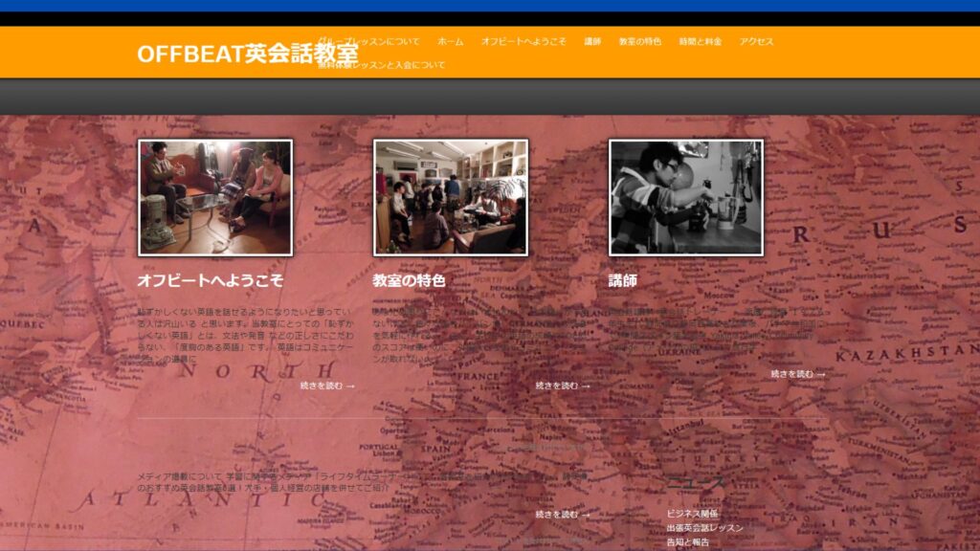Select 教室の特色 in the top menu
The image size is (980, 551).
[640, 41]
